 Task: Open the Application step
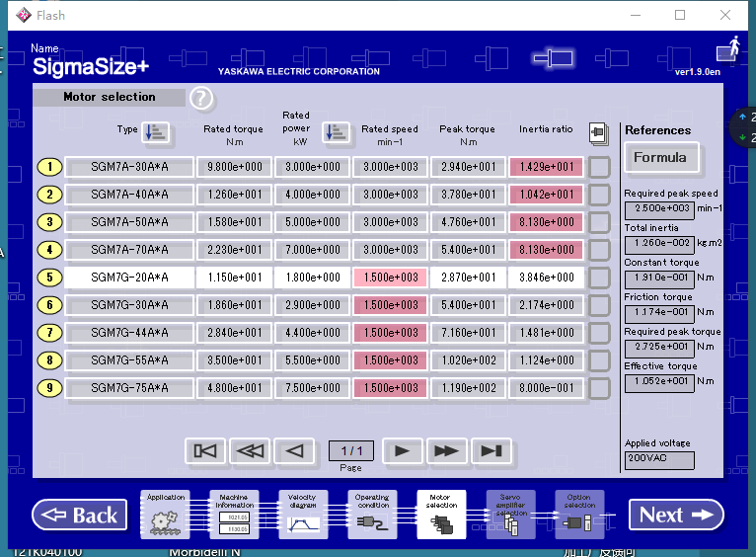(166, 515)
